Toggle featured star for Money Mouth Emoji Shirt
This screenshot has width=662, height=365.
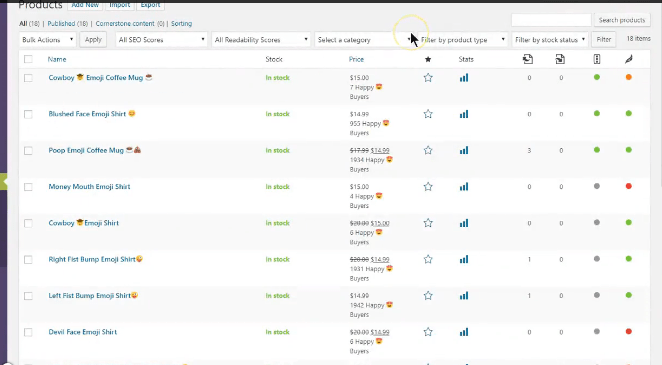point(428,187)
